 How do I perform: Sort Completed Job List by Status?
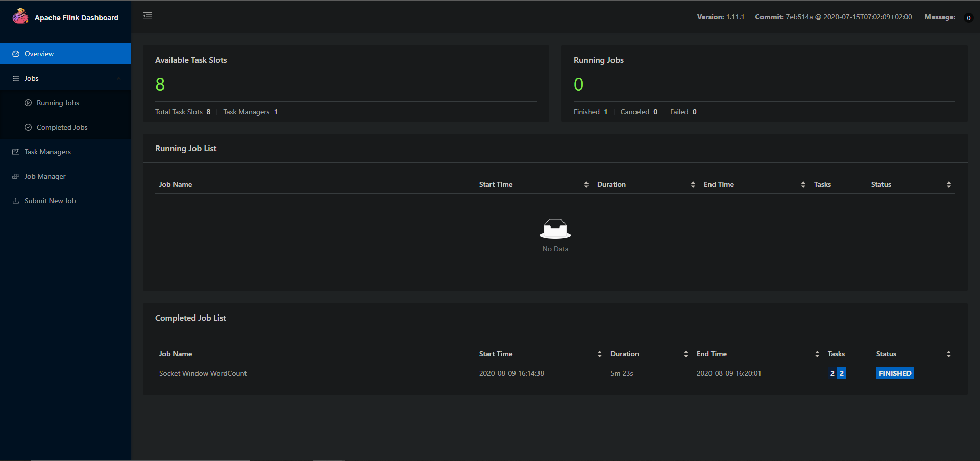point(949,354)
